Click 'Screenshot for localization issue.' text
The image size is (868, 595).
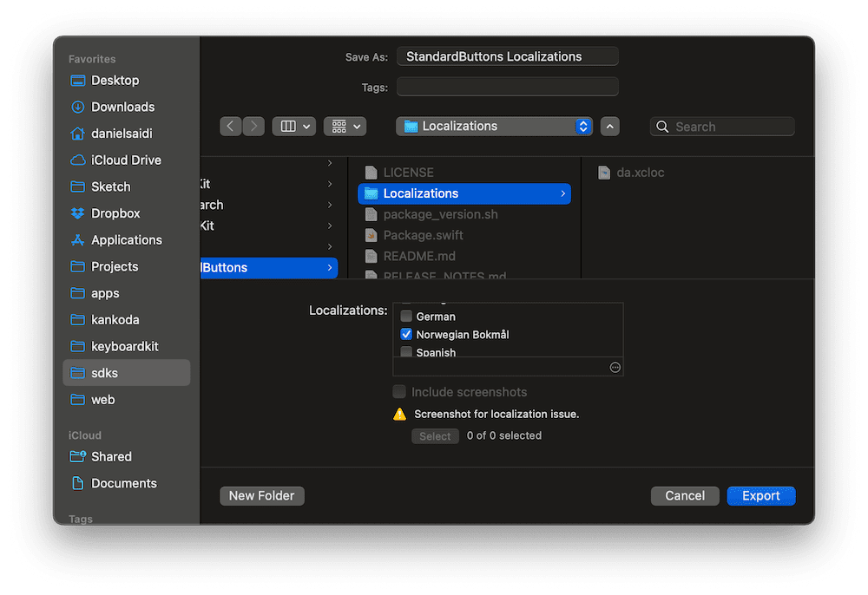pos(496,415)
